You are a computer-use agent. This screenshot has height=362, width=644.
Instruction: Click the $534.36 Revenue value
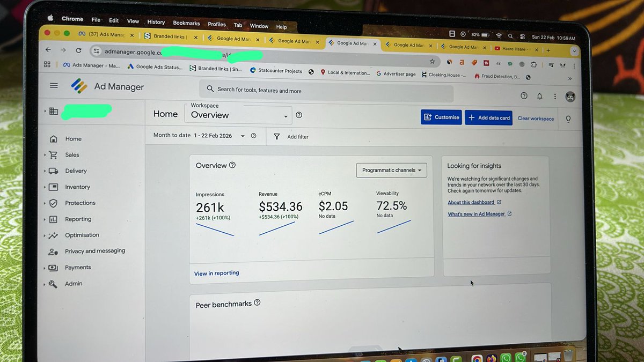[x=280, y=206]
